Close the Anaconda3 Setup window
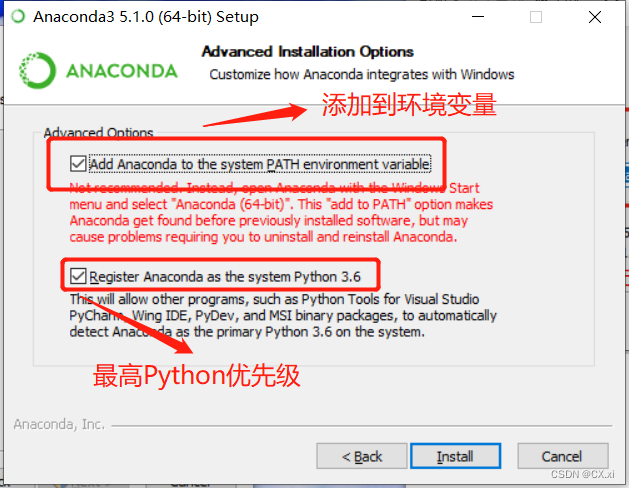This screenshot has width=629, height=488. tap(595, 17)
